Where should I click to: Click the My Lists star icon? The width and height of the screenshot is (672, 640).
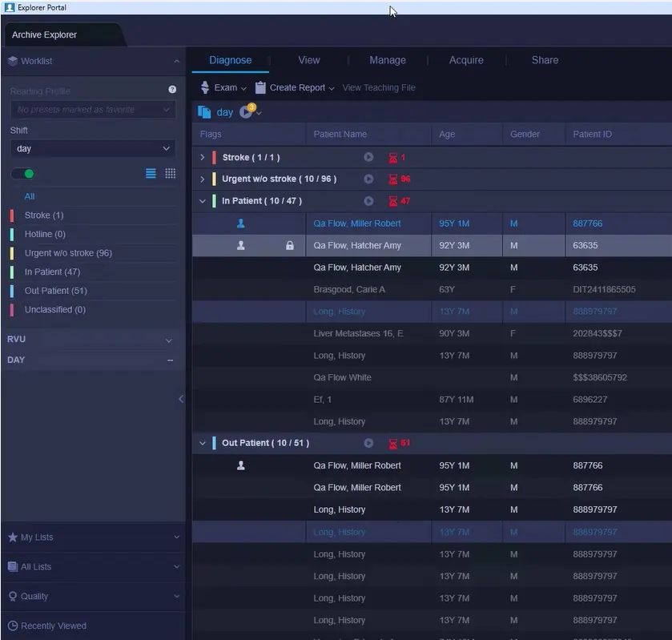[13, 537]
